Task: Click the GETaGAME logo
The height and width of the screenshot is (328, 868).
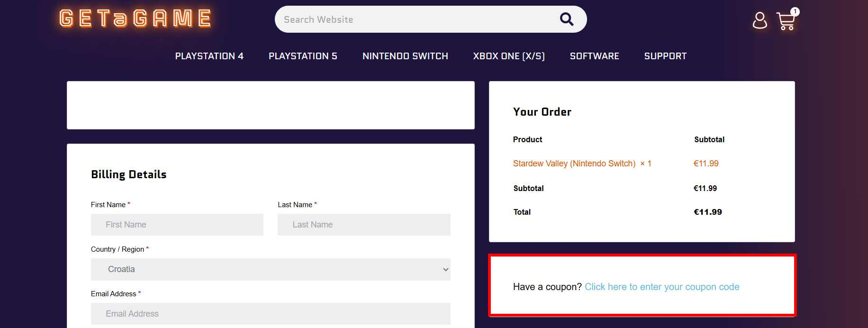Action: (x=136, y=19)
